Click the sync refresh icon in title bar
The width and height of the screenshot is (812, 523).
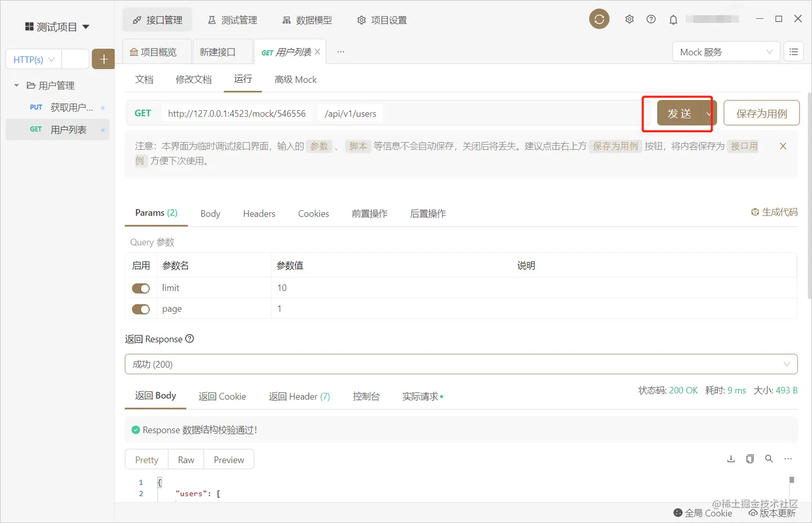599,19
